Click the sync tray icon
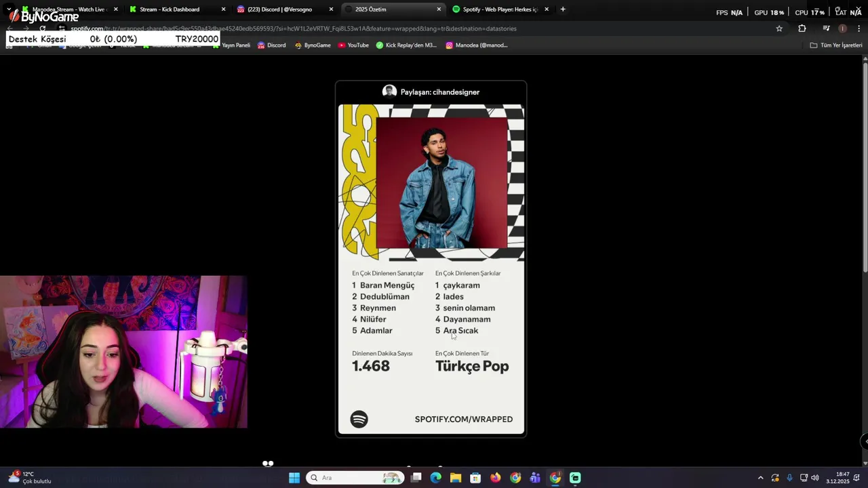The width and height of the screenshot is (868, 488). coord(775,478)
